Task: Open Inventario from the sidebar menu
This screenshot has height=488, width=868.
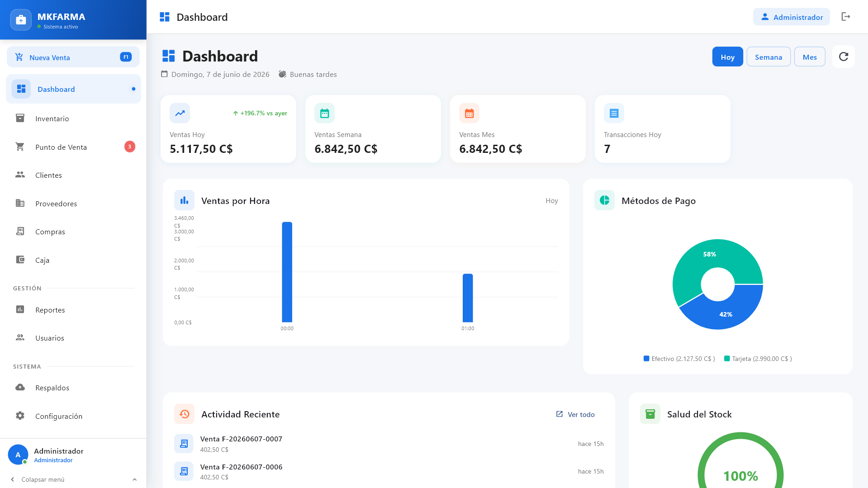Action: pos(73,118)
